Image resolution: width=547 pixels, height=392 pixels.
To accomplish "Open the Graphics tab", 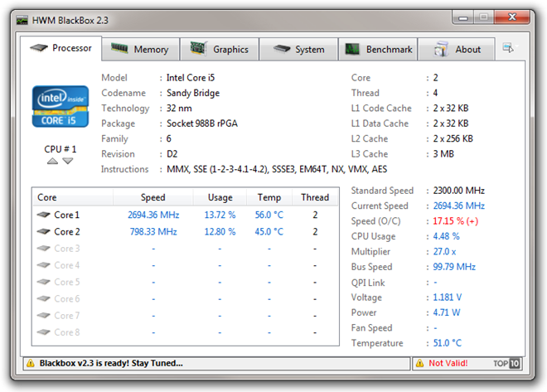I will 220,49.
